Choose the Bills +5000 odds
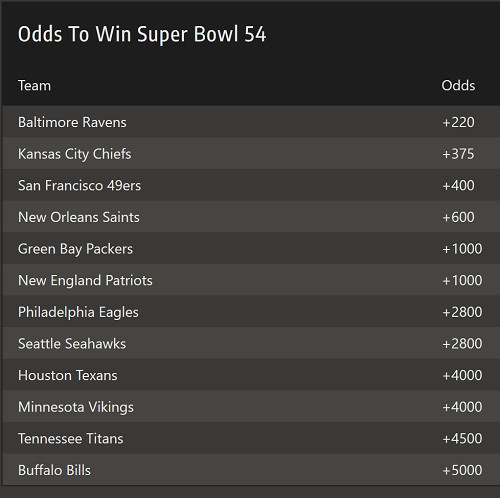Image resolution: width=500 pixels, height=498 pixels. click(x=462, y=470)
